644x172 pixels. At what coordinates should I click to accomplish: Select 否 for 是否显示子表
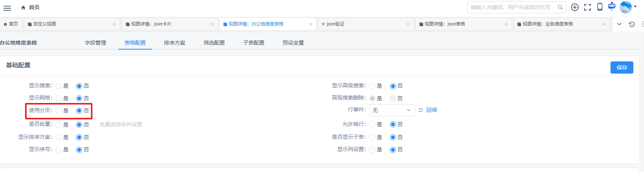coord(393,137)
